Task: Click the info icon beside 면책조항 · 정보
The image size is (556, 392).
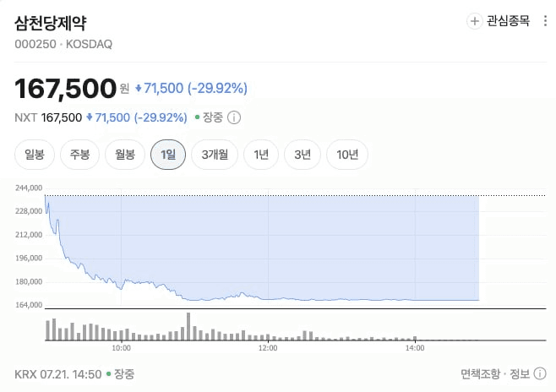Action: pyautogui.click(x=540, y=373)
